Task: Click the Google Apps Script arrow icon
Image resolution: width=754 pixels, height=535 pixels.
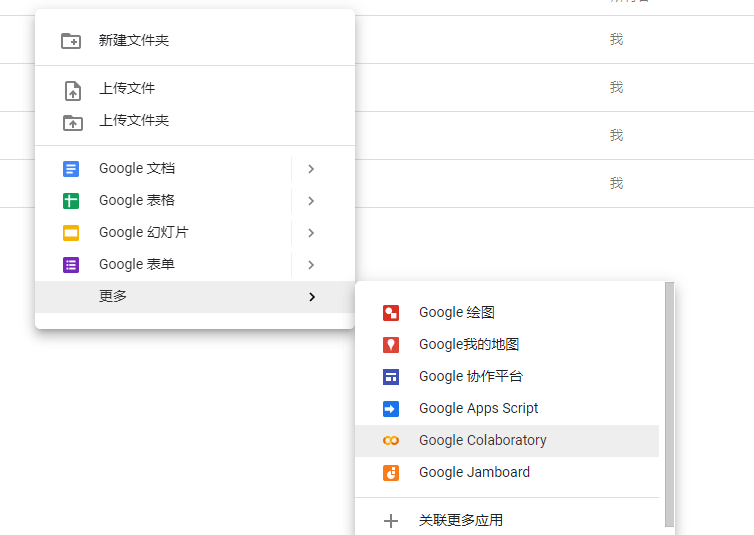Action: [391, 409]
